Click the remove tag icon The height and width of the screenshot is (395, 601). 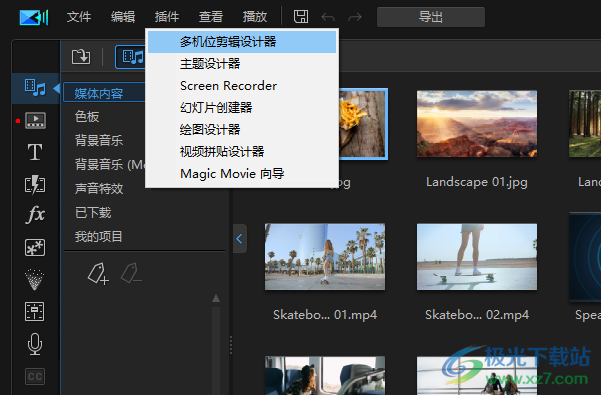(x=131, y=273)
